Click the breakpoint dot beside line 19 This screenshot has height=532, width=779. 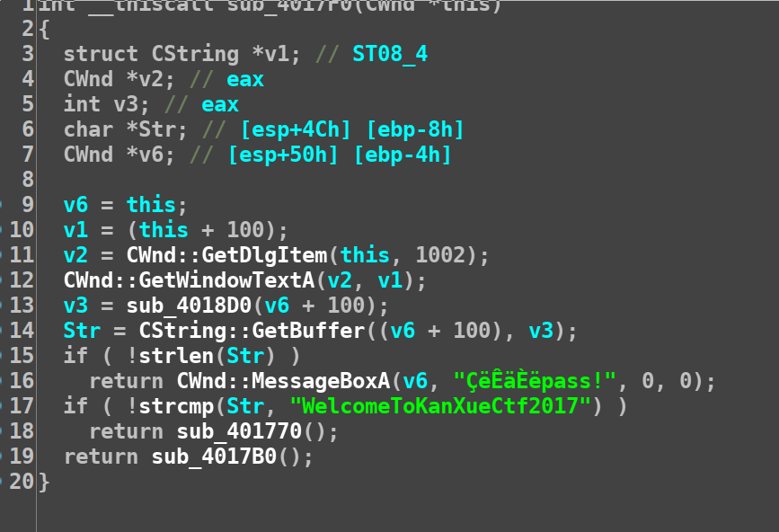coord(2,457)
